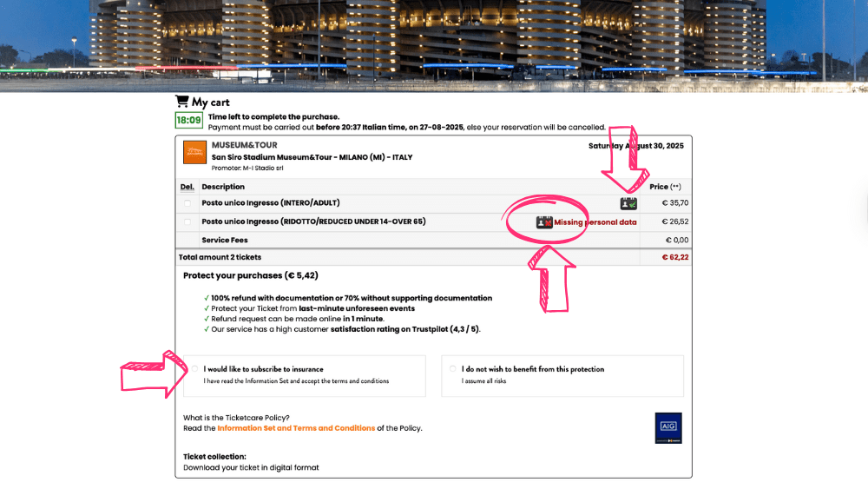The height and width of the screenshot is (489, 868).
Task: Click 'Download your ticket in digital format' text
Action: tap(251, 467)
